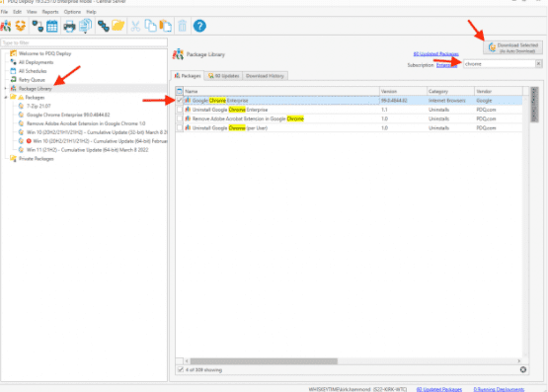
Task: Click the duplicate documents toolbar icon
Action: [85, 26]
